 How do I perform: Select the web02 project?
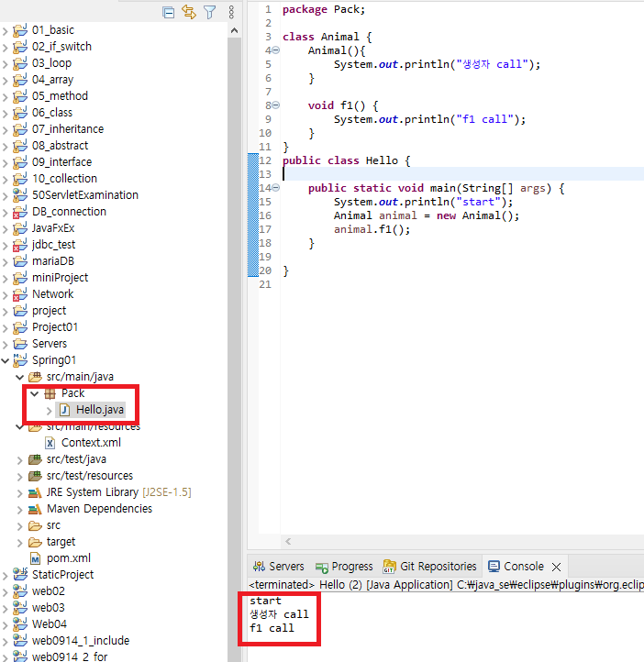click(x=48, y=591)
